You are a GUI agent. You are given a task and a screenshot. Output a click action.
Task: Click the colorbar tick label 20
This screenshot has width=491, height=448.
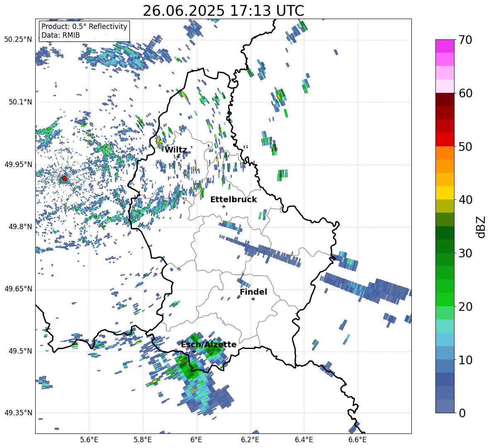465,307
